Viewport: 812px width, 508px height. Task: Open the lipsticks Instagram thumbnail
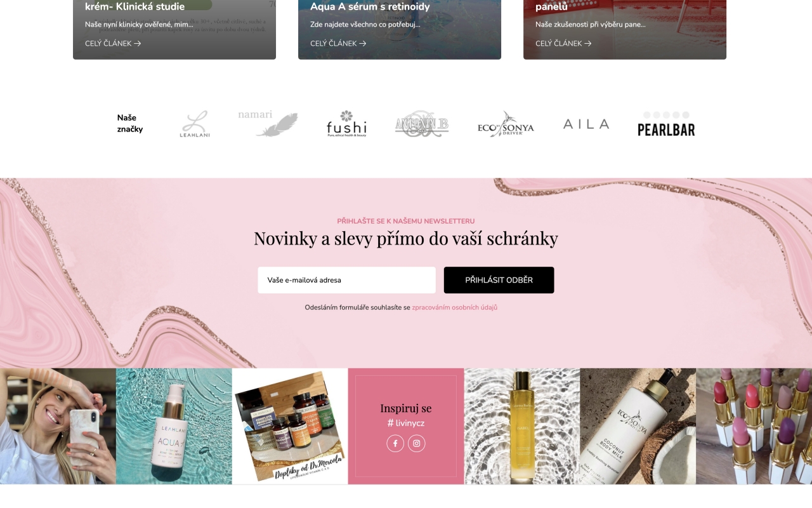(754, 426)
